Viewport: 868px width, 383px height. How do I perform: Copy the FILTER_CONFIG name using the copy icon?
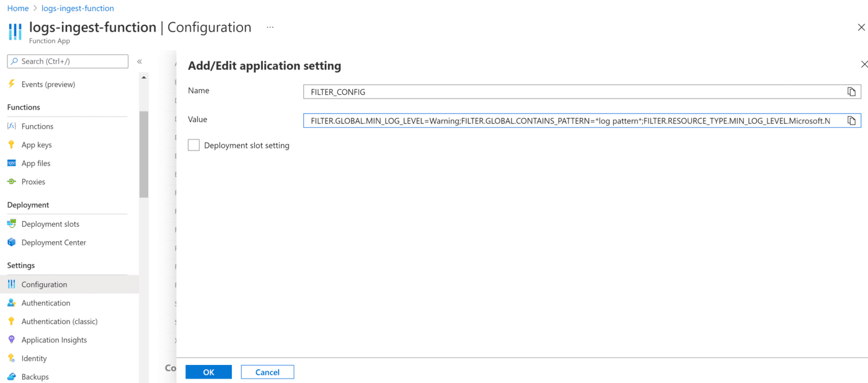851,91
